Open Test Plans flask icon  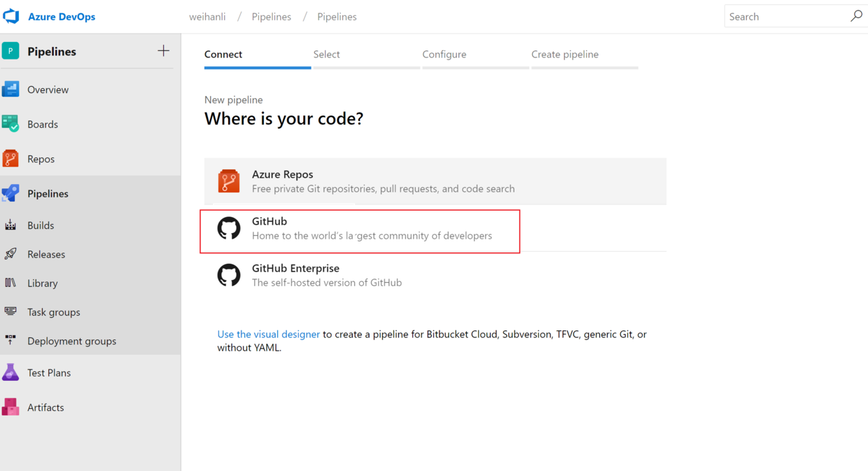[x=10, y=372]
